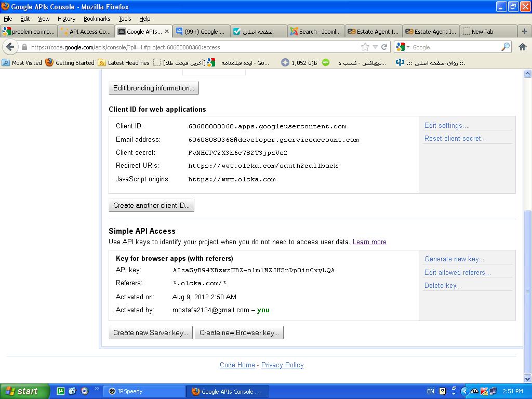This screenshot has width=532, height=399.
Task: Open the ایده فیلمنامه - Go... bookmark
Action: [238, 63]
